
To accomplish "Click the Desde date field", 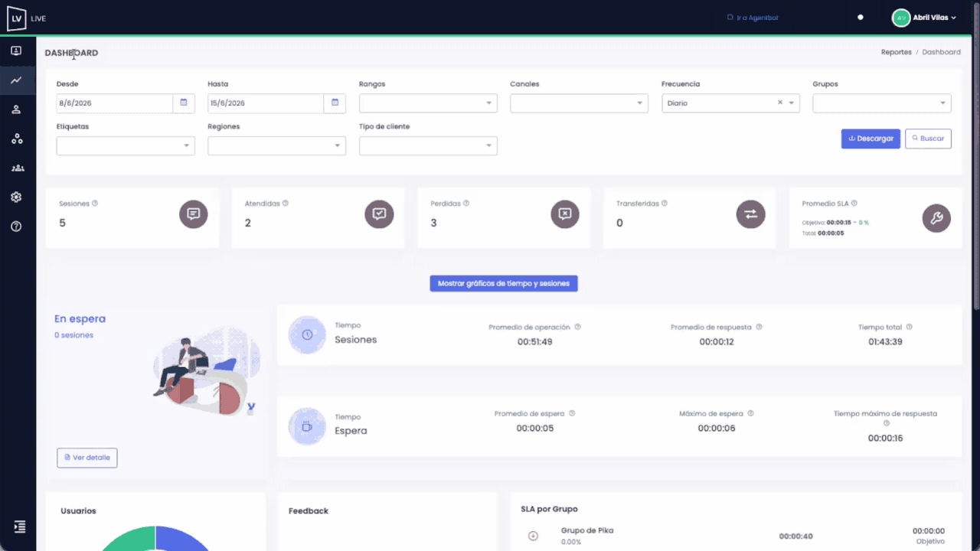I will click(x=115, y=103).
